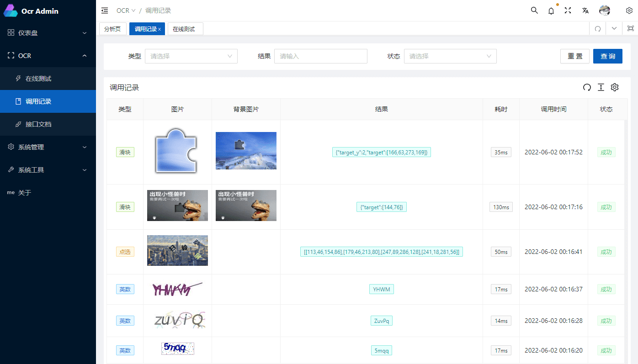Expand the 仪表盘 sidebar menu
Image resolution: width=638 pixels, height=364 pixels.
(x=48, y=33)
